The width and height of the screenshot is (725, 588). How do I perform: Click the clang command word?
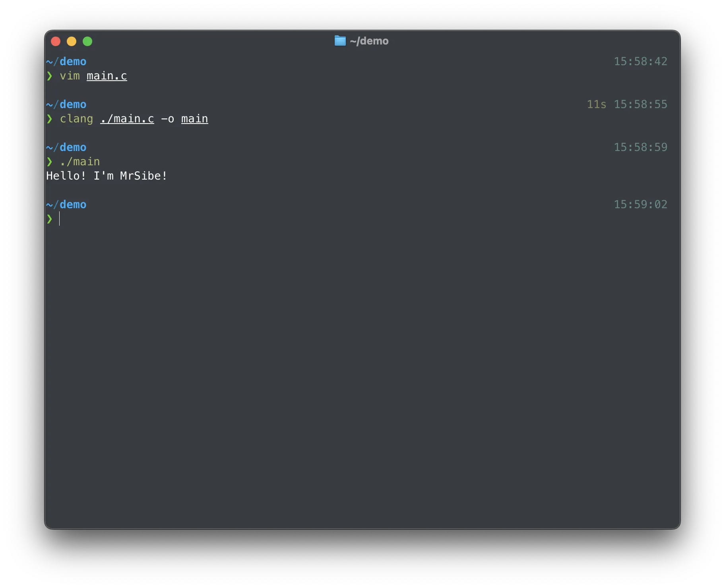click(x=76, y=119)
